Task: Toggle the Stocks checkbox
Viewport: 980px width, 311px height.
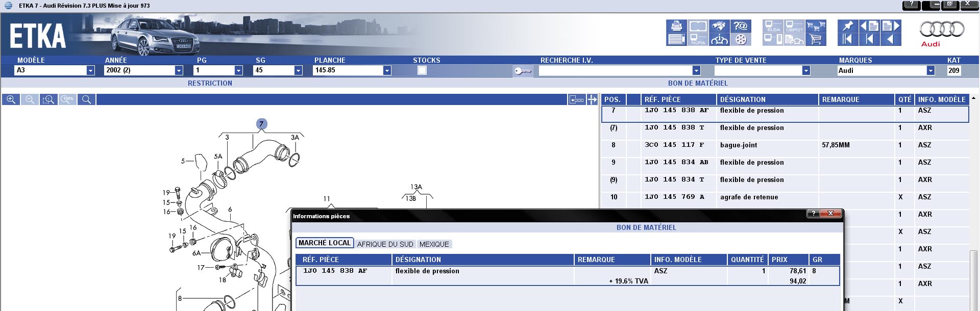Action: tap(422, 70)
